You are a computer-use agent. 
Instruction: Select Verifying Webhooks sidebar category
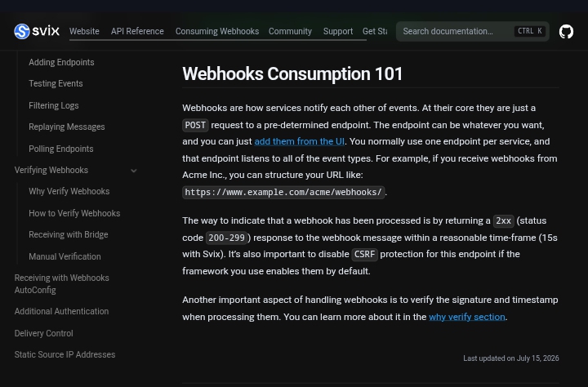coord(51,171)
